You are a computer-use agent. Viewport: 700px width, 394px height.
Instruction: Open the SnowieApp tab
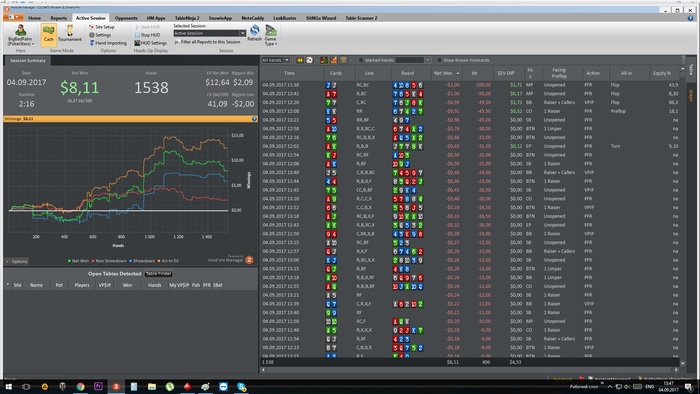[x=220, y=18]
